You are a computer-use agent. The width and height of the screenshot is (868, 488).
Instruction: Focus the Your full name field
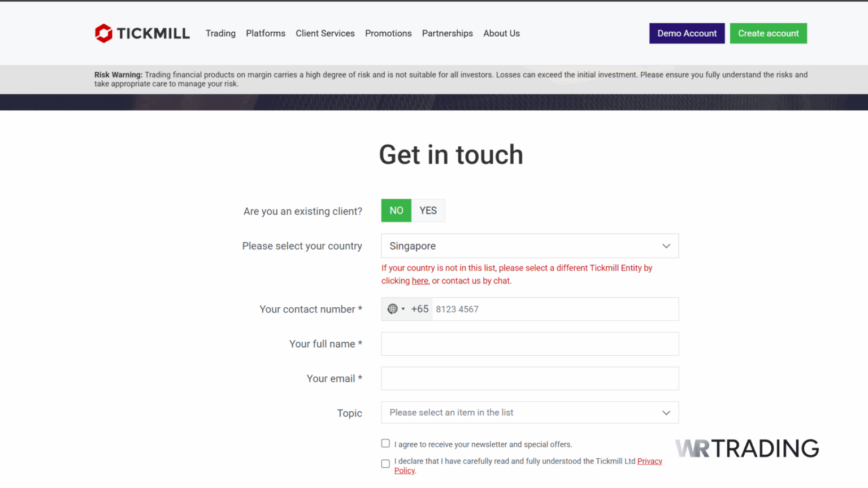[530, 344]
